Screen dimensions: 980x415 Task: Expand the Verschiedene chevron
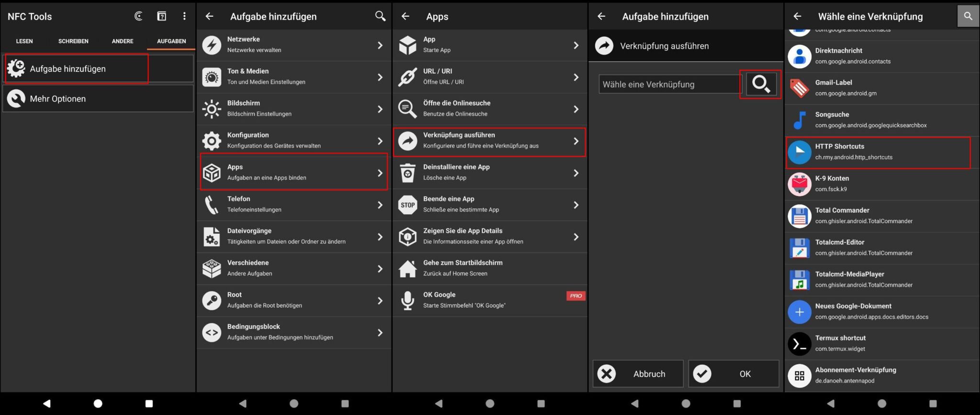point(380,269)
